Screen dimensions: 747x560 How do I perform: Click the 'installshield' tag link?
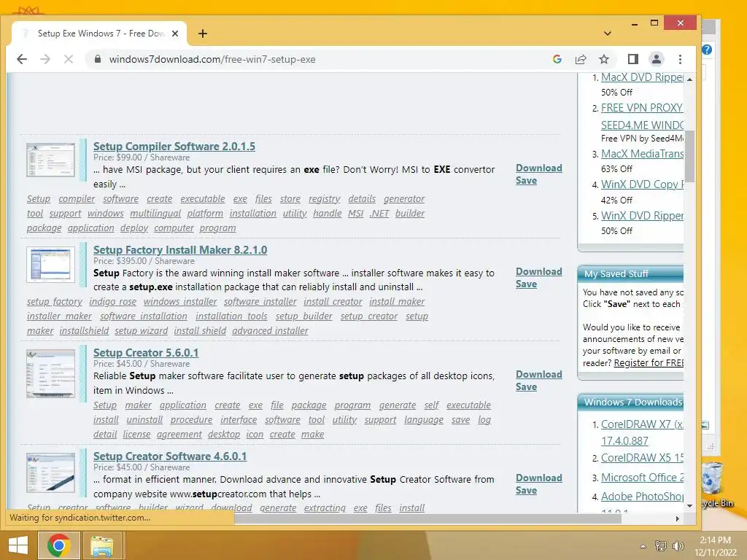(84, 330)
